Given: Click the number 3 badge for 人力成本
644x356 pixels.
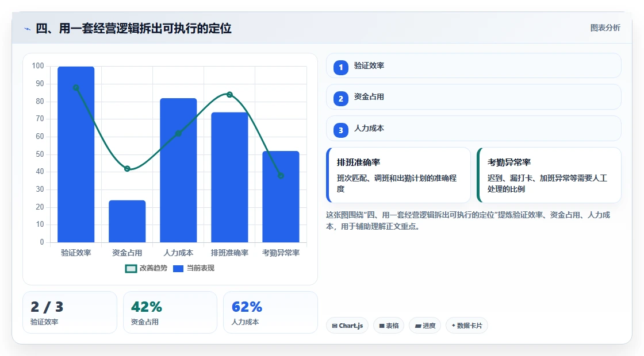Looking at the screenshot, I should [340, 130].
